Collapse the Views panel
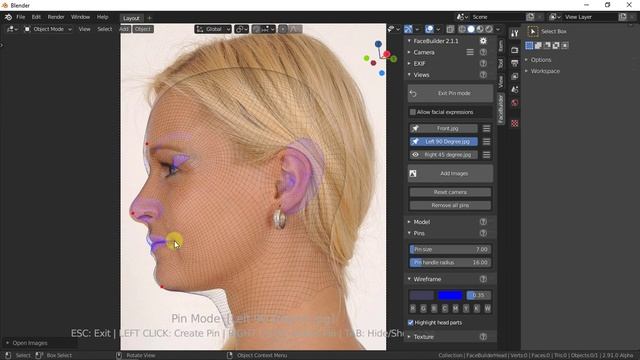This screenshot has width=640, height=360. (421, 75)
